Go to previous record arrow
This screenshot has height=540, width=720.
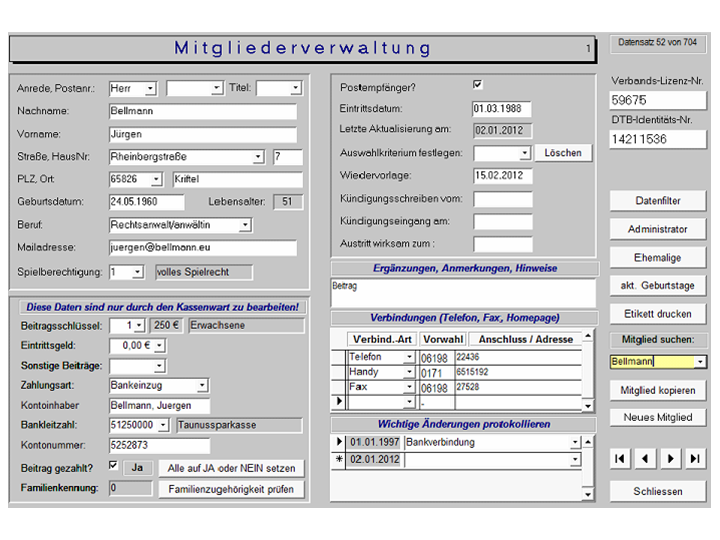pos(646,458)
